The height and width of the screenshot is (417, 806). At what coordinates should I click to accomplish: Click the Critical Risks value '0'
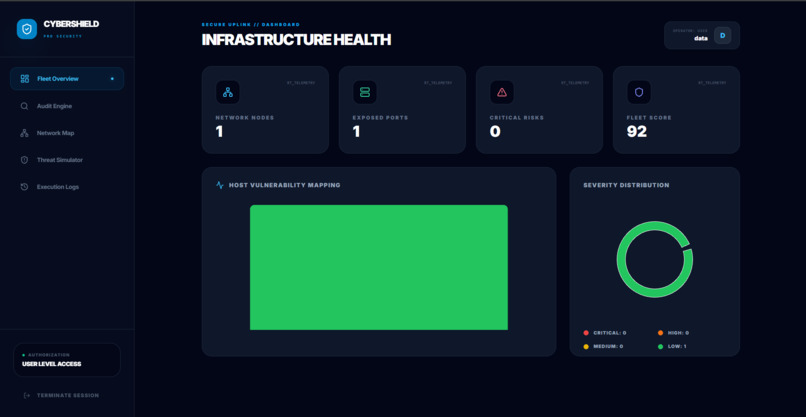495,132
